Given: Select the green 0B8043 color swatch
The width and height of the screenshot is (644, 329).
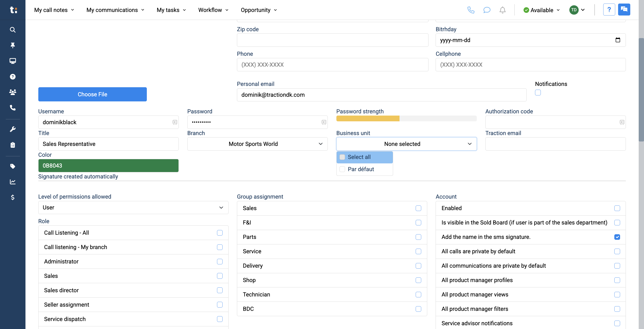Looking at the screenshot, I should 108,166.
